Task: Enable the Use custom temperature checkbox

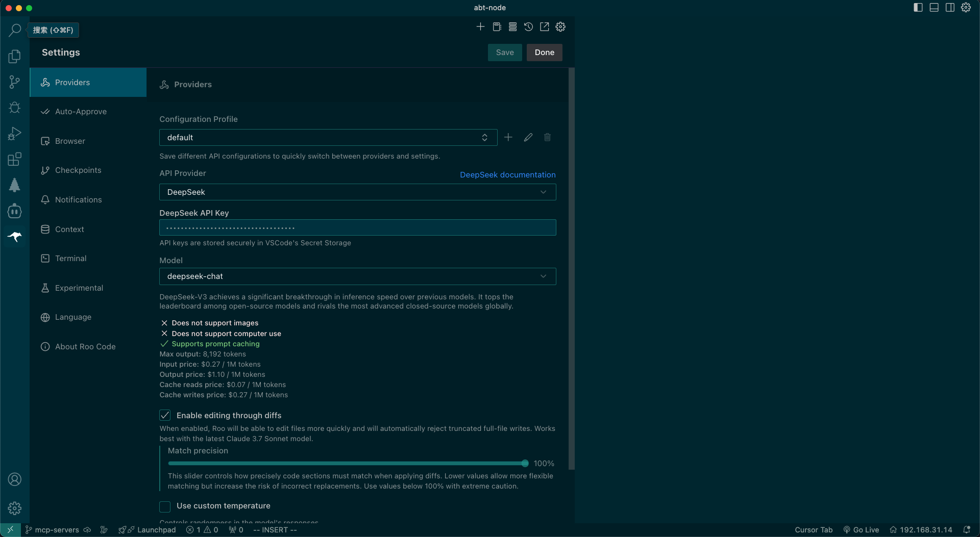Action: 165,506
